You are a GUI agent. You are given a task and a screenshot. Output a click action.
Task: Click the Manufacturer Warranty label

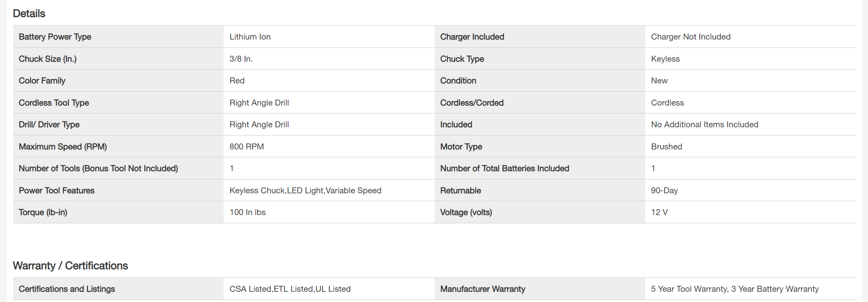point(482,289)
